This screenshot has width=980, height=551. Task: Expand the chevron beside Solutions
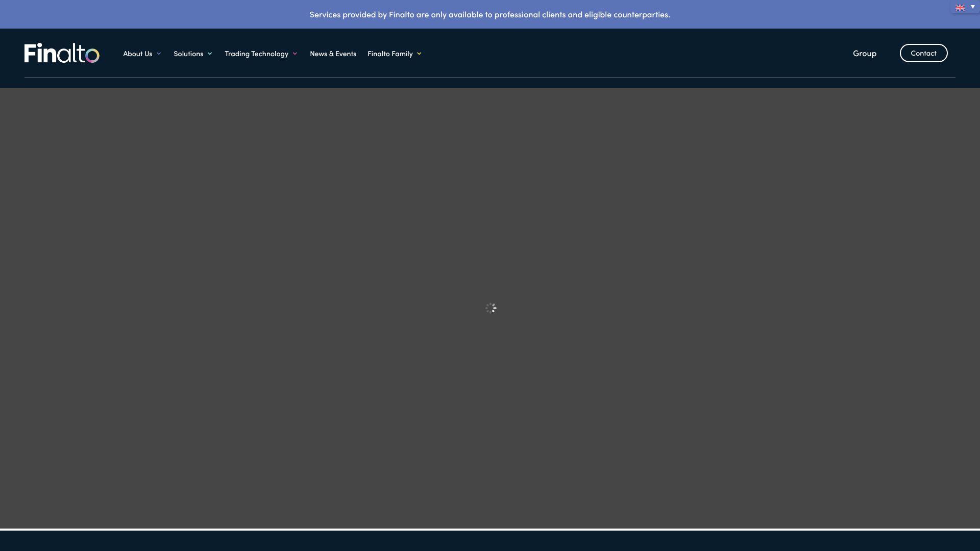pos(210,54)
